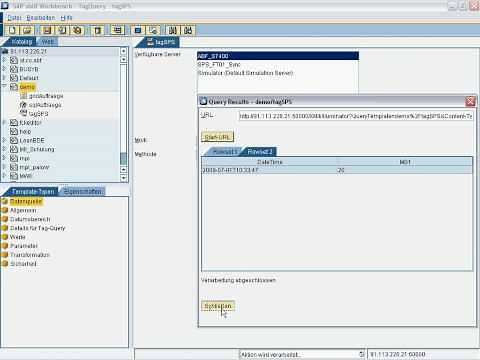Click the LeanBDE folder icon in catalog tree

[x=14, y=140]
